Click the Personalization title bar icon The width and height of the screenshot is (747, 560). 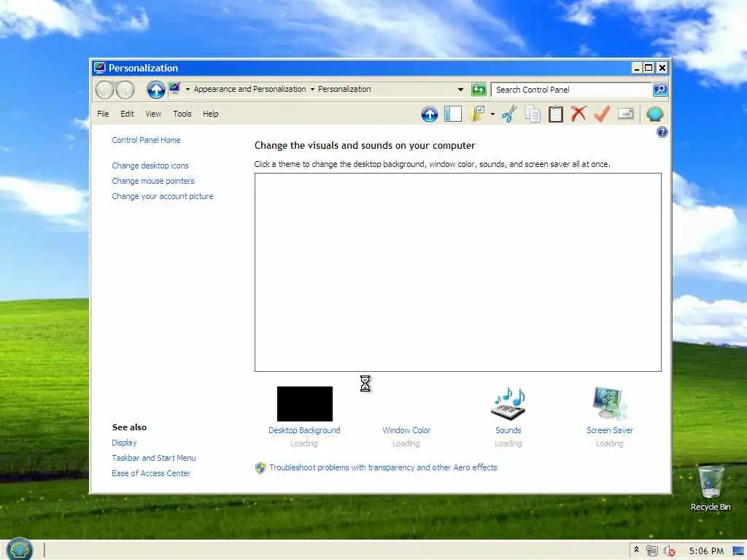point(99,68)
